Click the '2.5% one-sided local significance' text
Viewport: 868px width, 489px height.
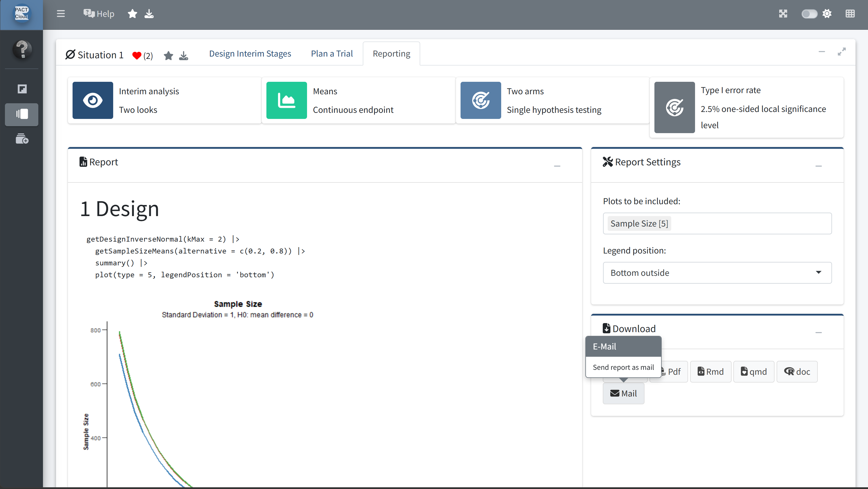tap(763, 109)
